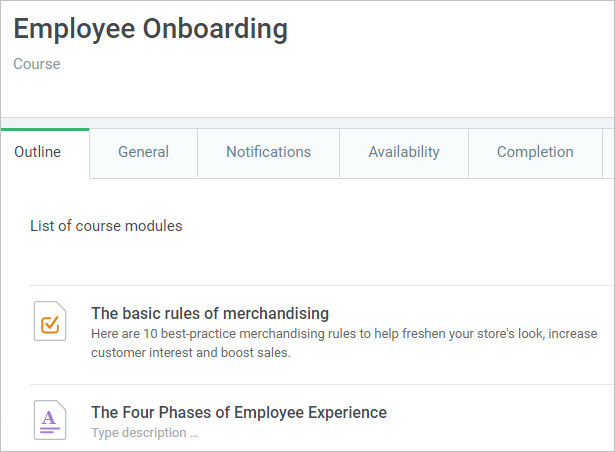Click the "Type description ..." placeholder field
This screenshot has width=615, height=452.
click(145, 433)
